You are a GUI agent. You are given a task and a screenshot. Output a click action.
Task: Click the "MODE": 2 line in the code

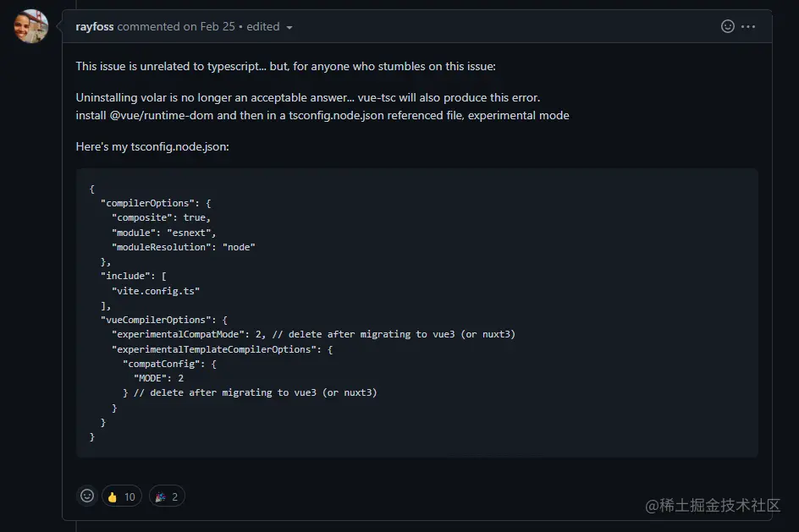pos(158,378)
